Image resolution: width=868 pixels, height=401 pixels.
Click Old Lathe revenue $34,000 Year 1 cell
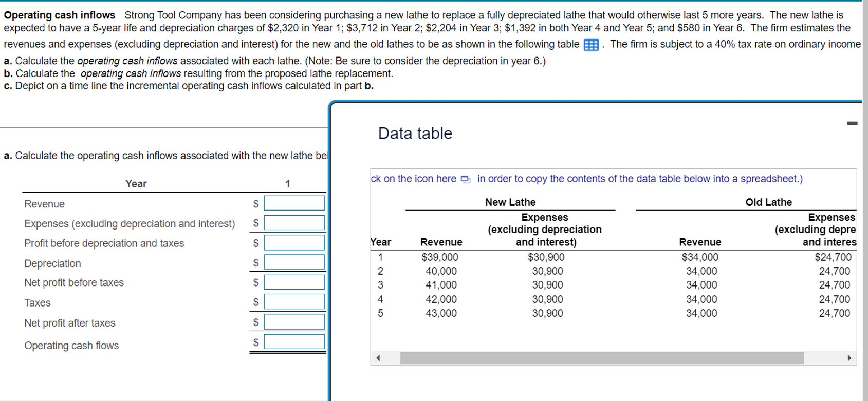pyautogui.click(x=700, y=257)
